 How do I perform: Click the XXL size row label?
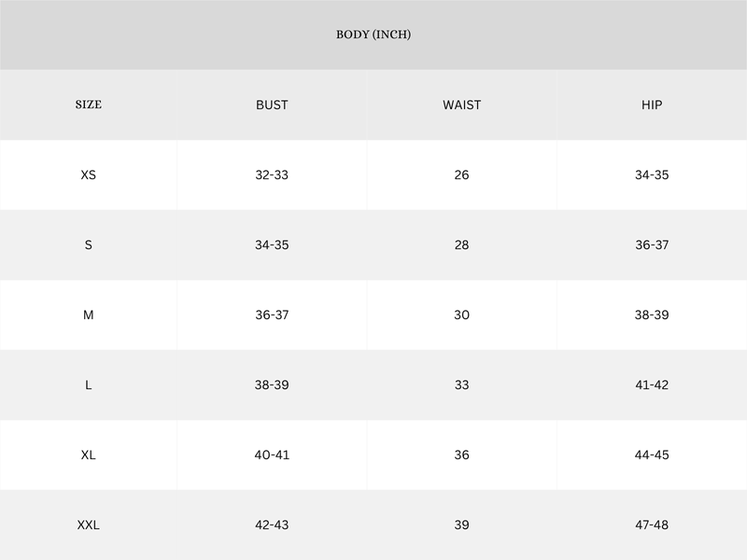pyautogui.click(x=89, y=525)
